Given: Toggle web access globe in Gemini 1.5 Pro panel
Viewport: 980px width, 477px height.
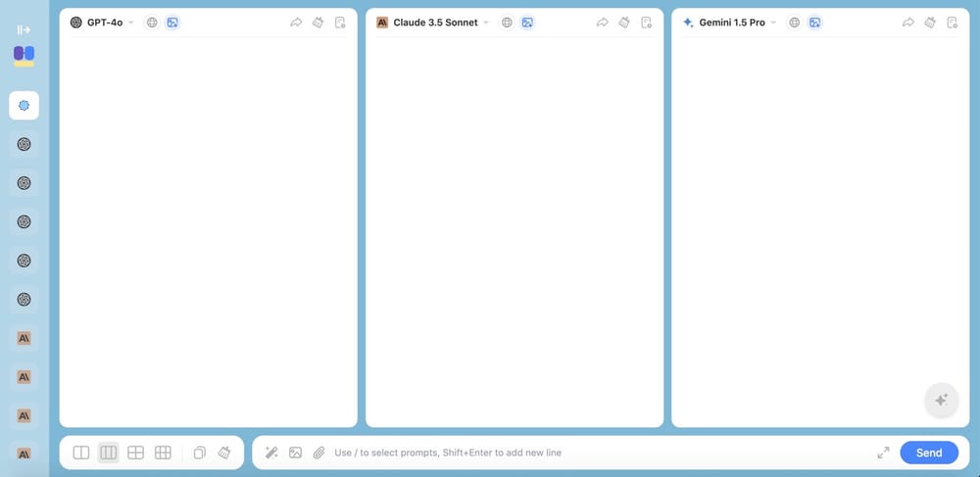Looking at the screenshot, I should [794, 23].
